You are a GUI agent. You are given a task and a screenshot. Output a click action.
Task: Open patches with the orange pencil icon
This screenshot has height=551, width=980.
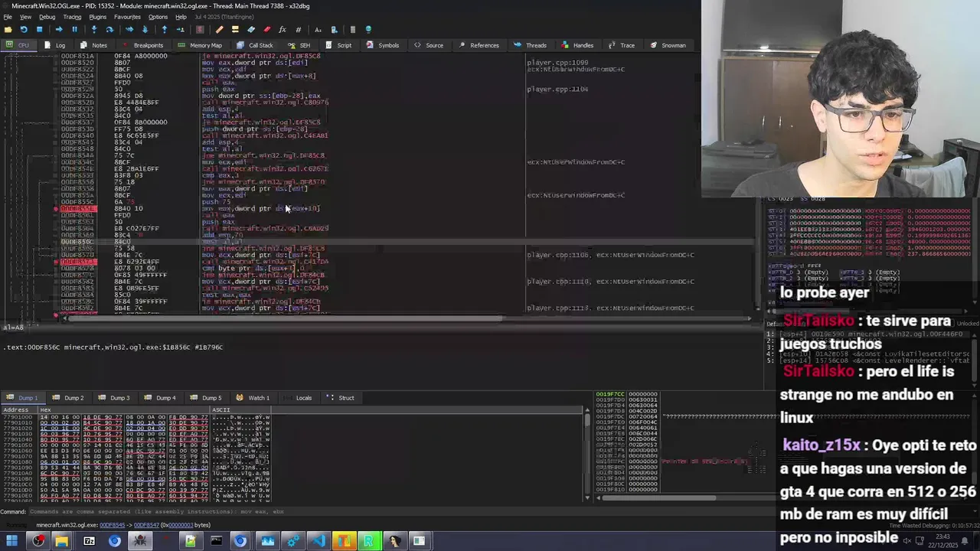(220, 29)
